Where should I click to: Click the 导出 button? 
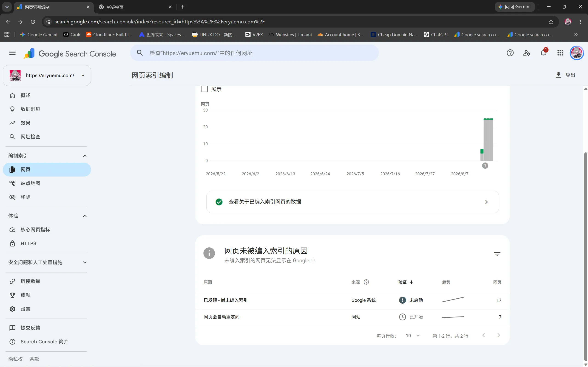(565, 75)
